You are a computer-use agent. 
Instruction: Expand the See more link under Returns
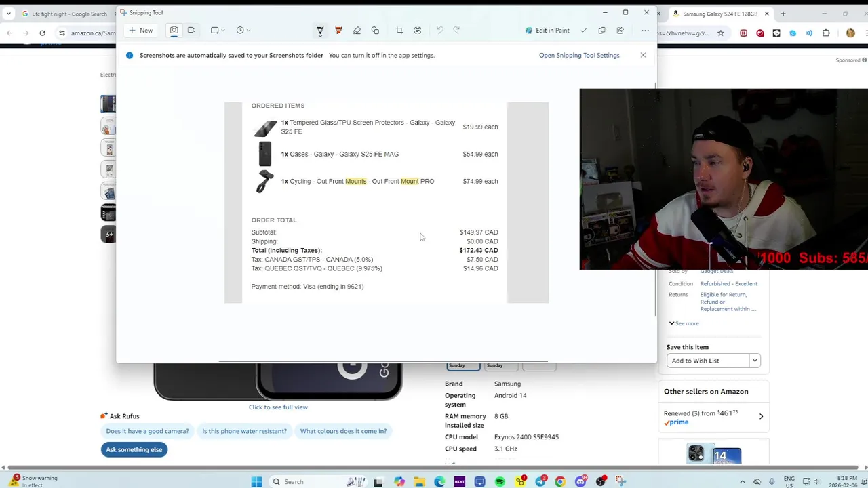[x=684, y=323]
